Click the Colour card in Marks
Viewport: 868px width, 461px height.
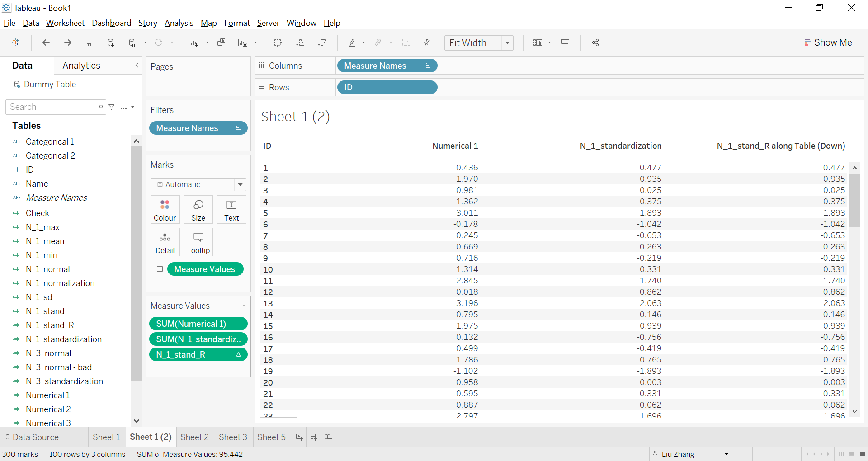pyautogui.click(x=165, y=210)
